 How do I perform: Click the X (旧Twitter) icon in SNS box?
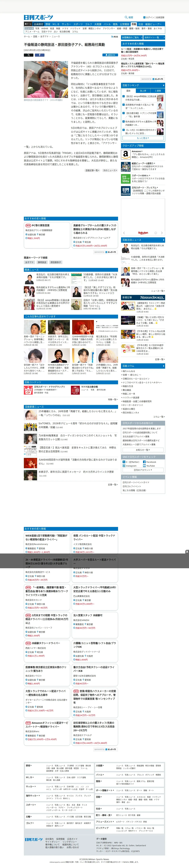pyautogui.click(x=124, y=462)
